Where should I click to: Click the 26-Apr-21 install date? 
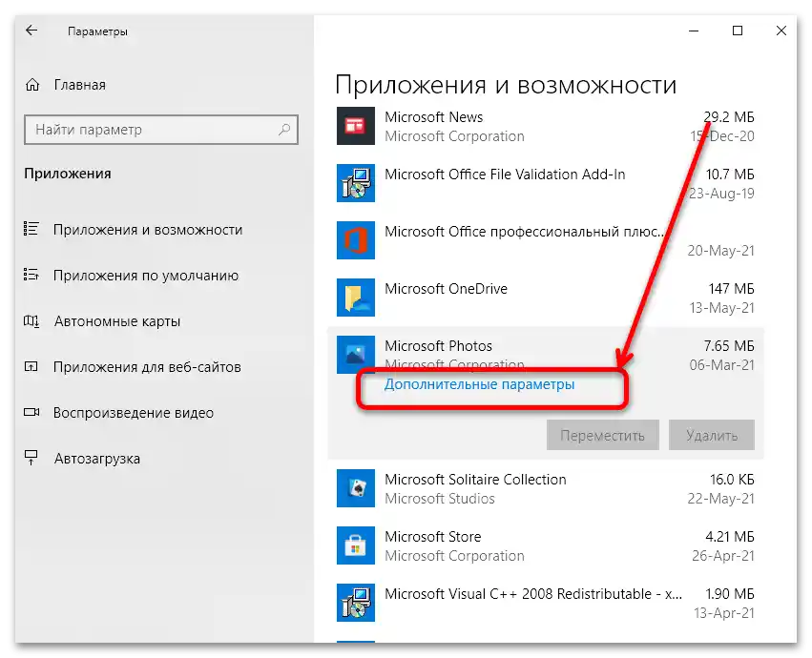pyautogui.click(x=723, y=556)
